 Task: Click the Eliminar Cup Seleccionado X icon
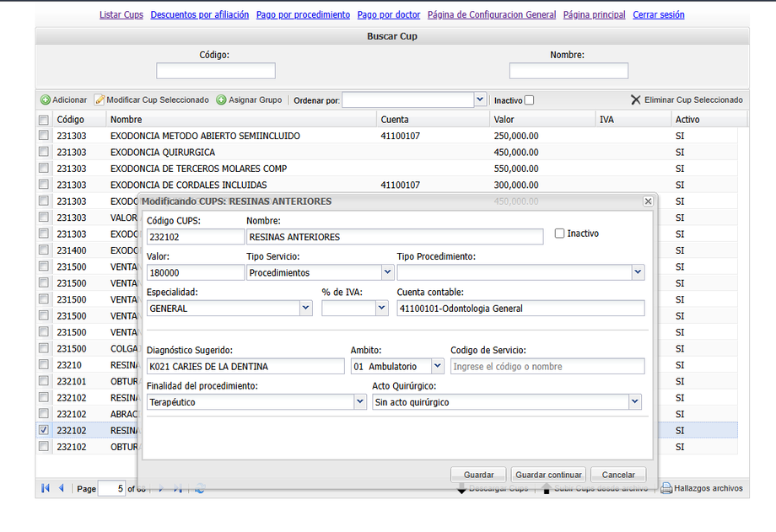click(636, 100)
